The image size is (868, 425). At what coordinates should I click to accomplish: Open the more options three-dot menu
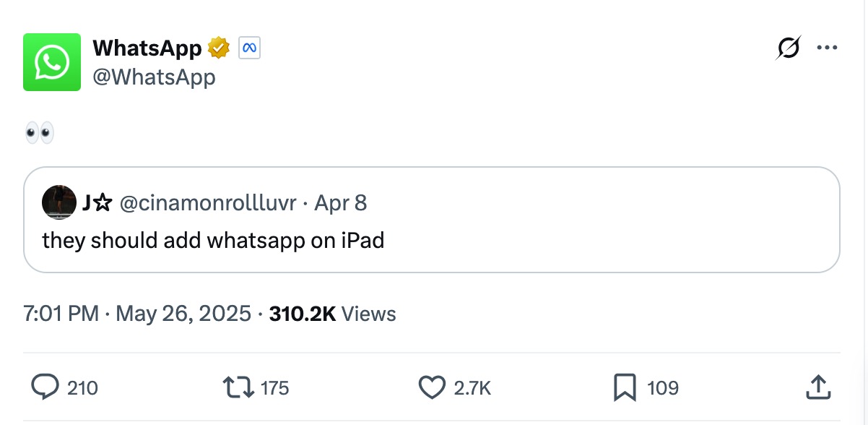828,47
